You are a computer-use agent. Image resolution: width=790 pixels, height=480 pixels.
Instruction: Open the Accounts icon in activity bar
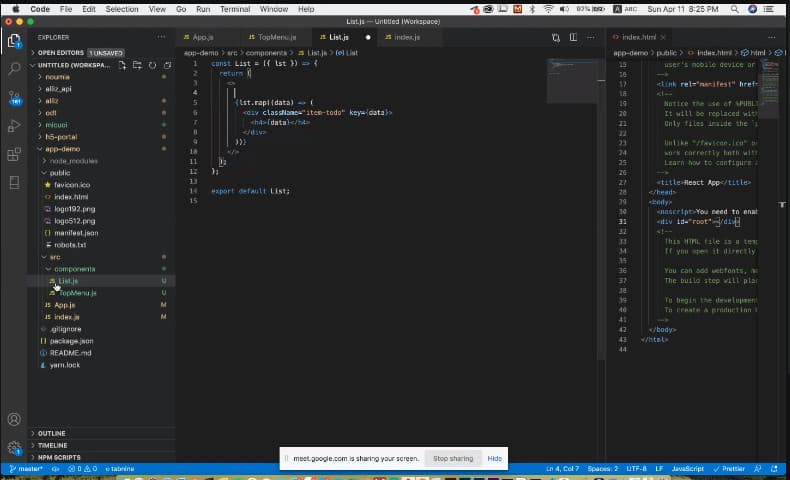14,419
